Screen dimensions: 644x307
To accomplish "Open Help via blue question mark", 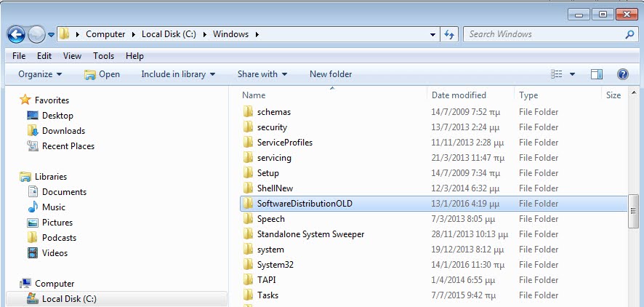I will tap(623, 74).
